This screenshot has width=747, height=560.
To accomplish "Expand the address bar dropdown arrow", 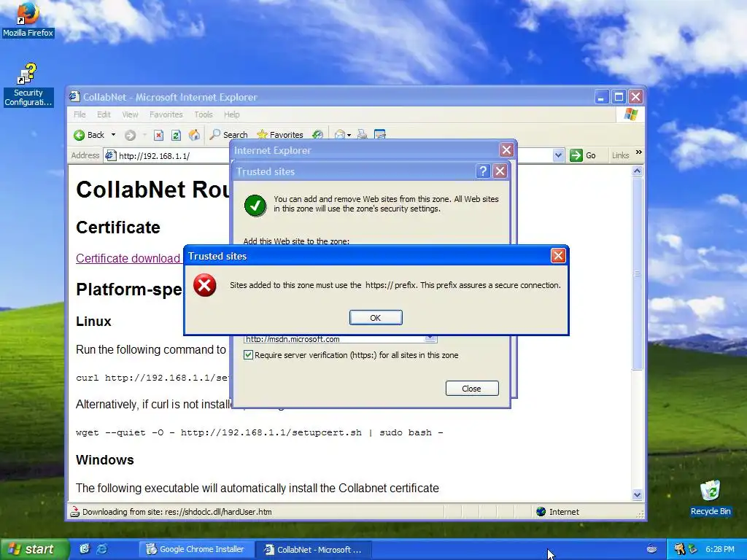I will [x=558, y=155].
